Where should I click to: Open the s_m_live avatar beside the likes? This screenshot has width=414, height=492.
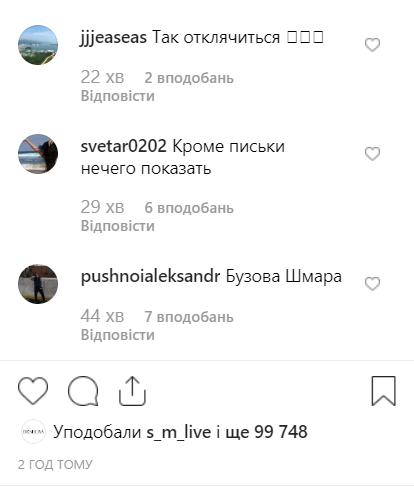click(x=33, y=432)
